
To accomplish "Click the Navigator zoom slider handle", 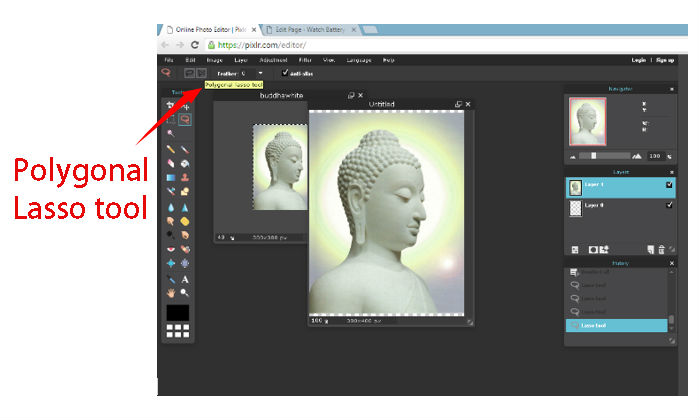I will (x=593, y=156).
